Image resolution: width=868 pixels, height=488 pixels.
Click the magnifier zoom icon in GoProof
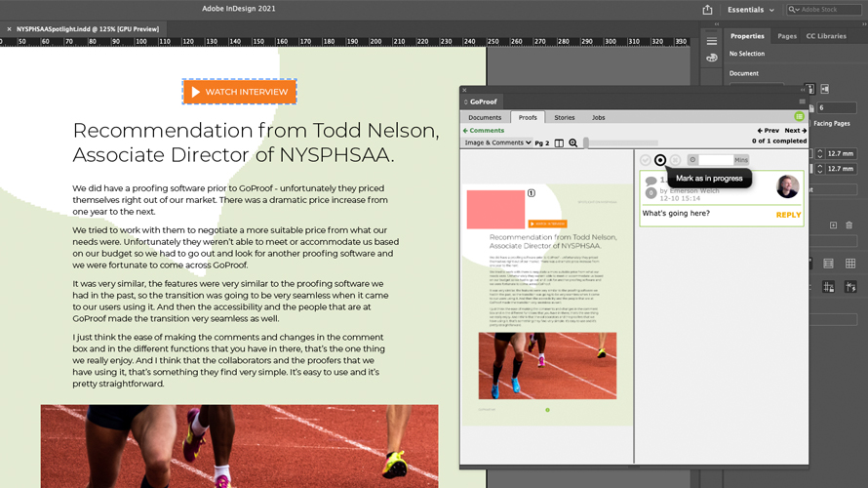pos(573,143)
